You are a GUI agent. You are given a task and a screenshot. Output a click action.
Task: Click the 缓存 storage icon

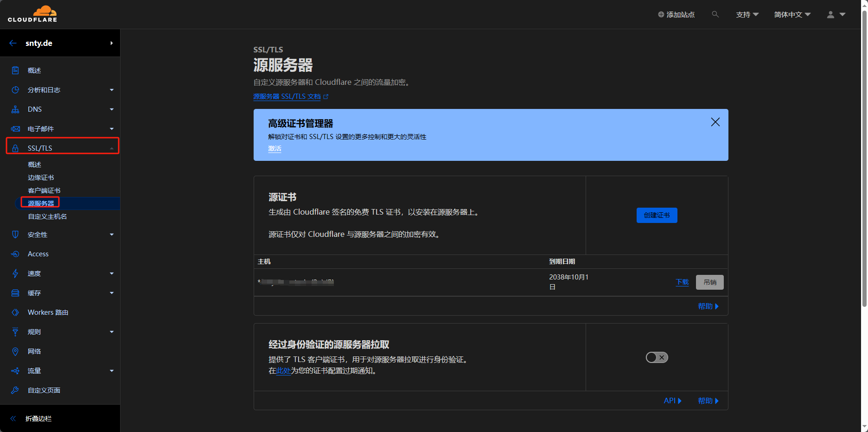(15, 293)
